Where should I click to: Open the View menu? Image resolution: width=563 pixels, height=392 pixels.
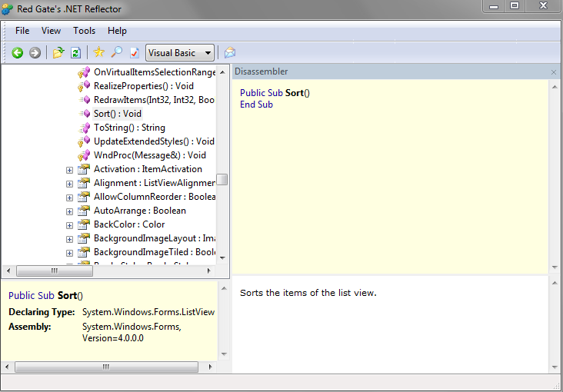click(51, 31)
